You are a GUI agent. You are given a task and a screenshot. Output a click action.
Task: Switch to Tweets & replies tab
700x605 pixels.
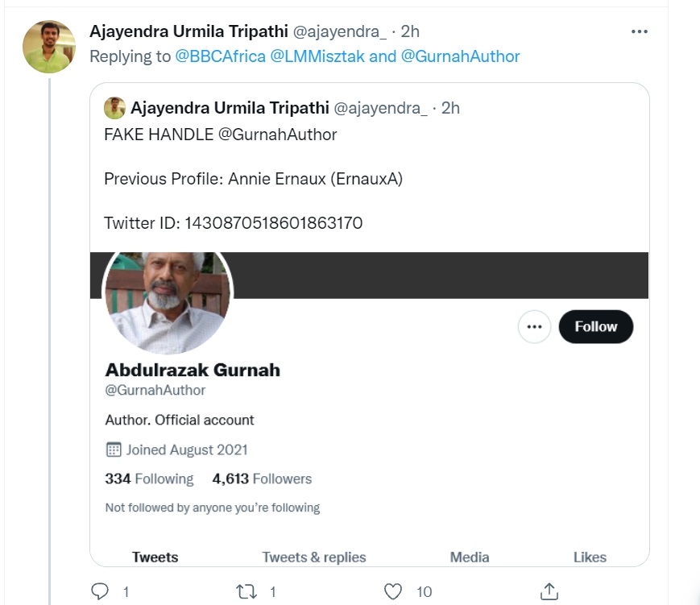(314, 557)
